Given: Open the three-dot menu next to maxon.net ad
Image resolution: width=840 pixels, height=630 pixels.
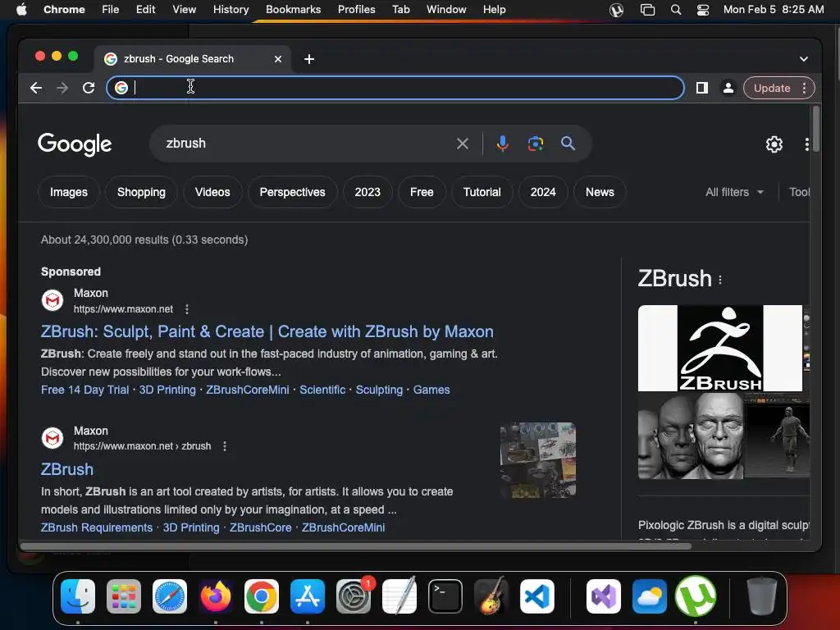Looking at the screenshot, I should point(187,309).
